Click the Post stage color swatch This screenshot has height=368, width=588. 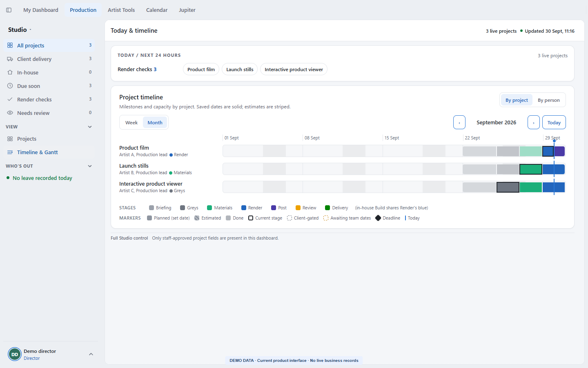click(274, 208)
